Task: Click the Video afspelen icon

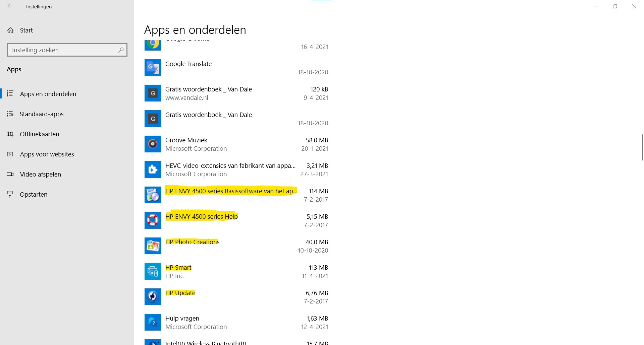Action: click(x=10, y=174)
